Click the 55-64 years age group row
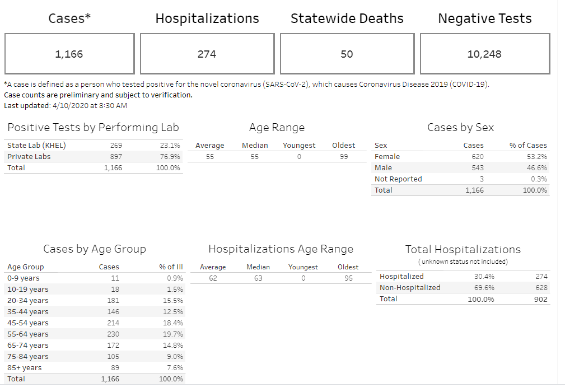Viewport: 565px width, 392px height. pos(28,334)
